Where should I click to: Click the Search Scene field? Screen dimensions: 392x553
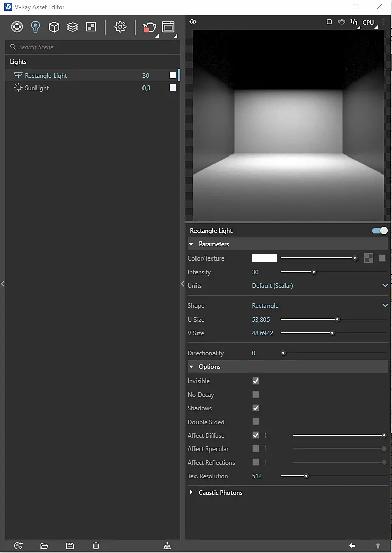click(x=93, y=47)
